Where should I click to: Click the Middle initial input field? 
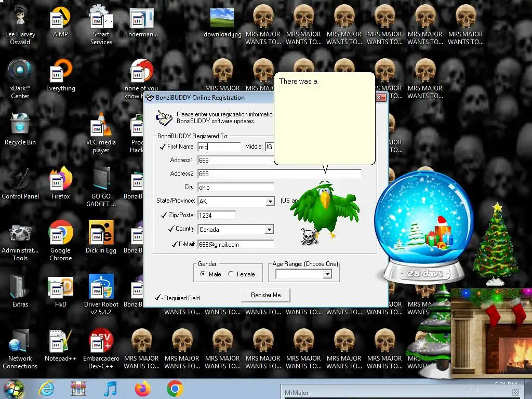(270, 147)
